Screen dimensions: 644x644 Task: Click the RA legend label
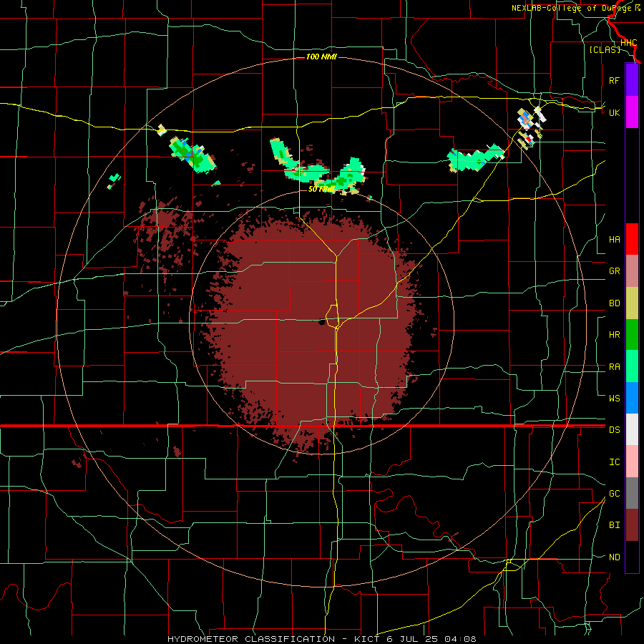[x=614, y=367]
